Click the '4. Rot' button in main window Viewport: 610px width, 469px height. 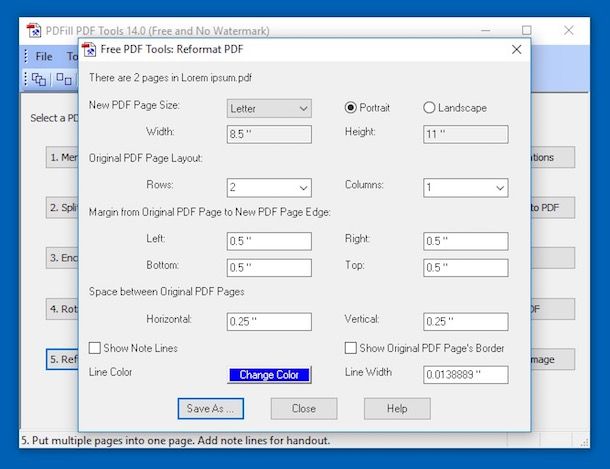click(62, 309)
